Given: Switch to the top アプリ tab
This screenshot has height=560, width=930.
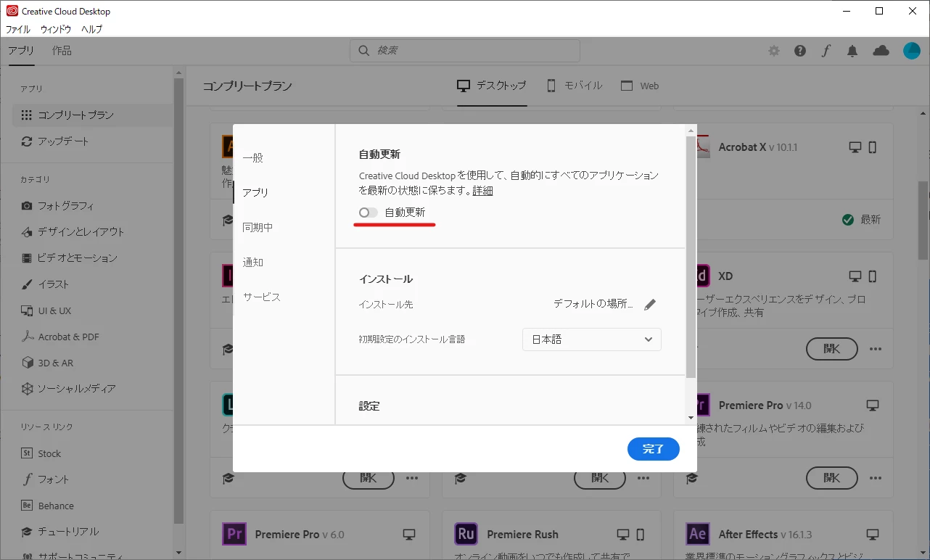Looking at the screenshot, I should 21,51.
